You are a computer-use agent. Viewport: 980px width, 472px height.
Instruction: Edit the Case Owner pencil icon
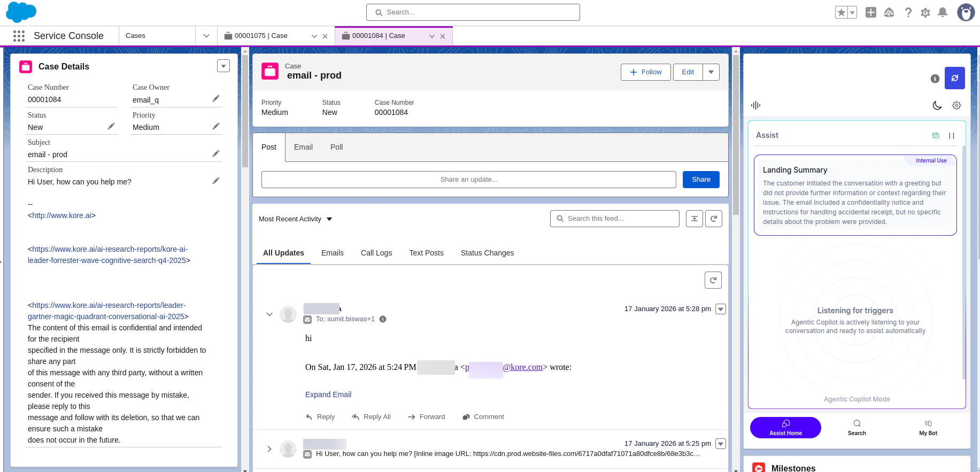click(x=216, y=98)
